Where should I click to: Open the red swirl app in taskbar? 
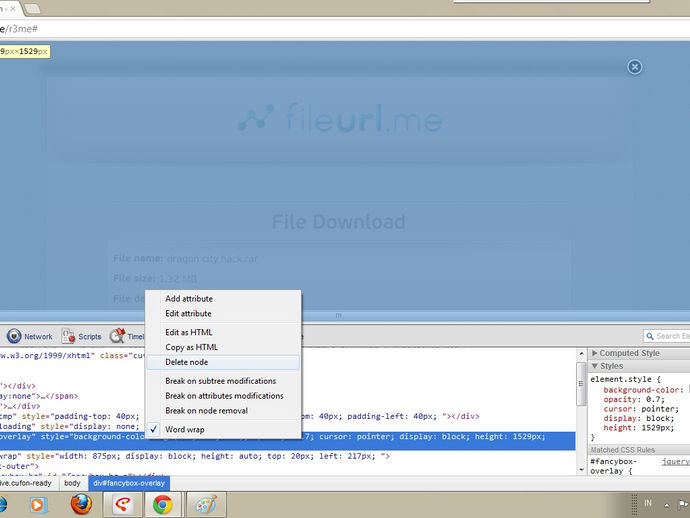click(x=123, y=504)
